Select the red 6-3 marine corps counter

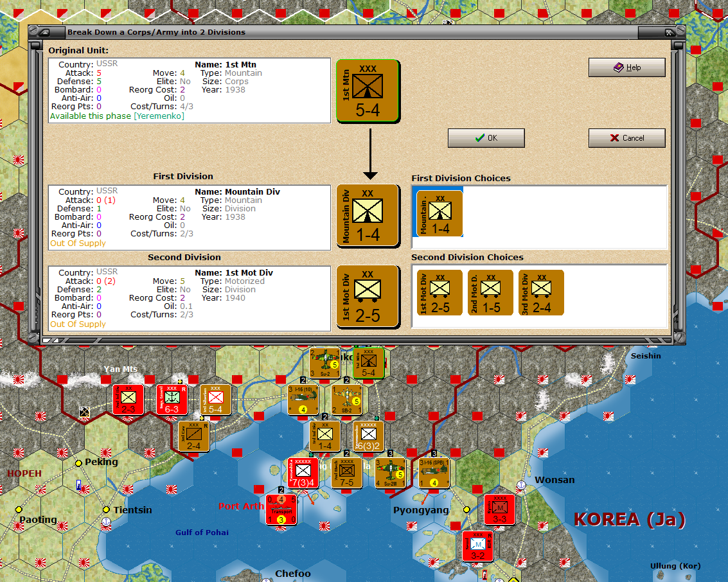[172, 399]
